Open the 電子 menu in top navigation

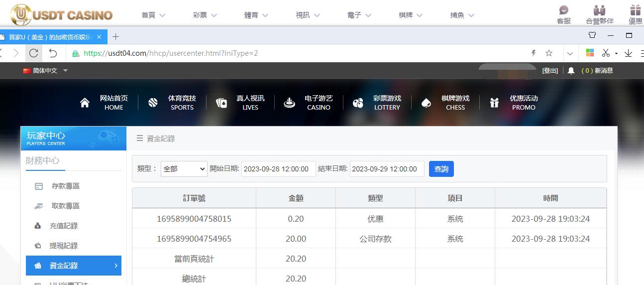pos(359,15)
